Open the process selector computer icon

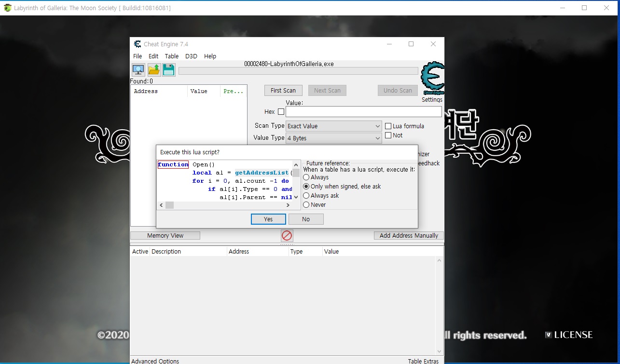[x=138, y=70]
